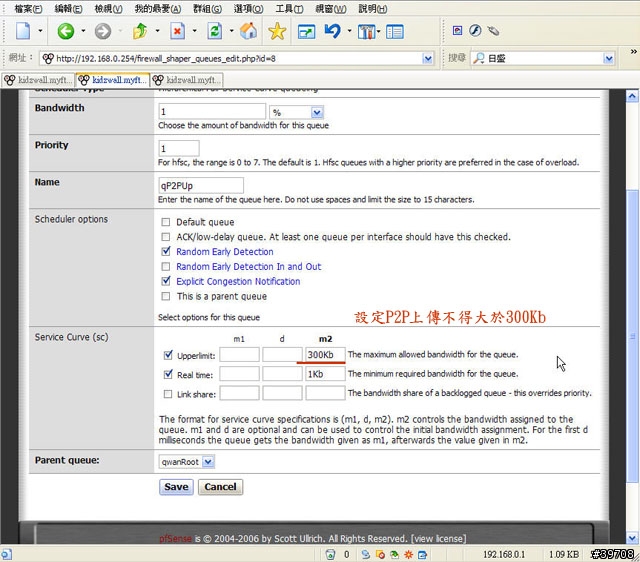The height and width of the screenshot is (562, 640).
Task: Open the tools icon in the toolbar
Action: [367, 31]
